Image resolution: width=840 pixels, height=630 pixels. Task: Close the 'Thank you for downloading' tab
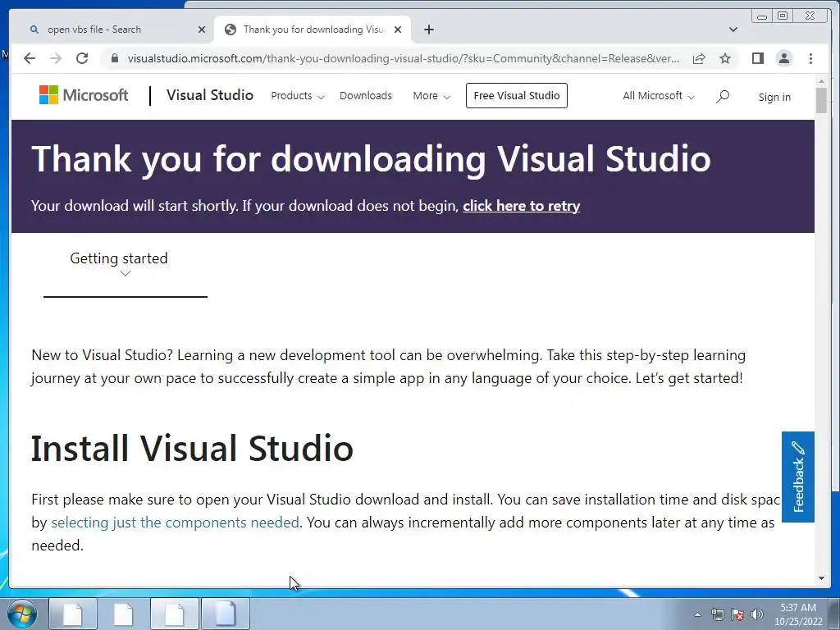(x=398, y=30)
